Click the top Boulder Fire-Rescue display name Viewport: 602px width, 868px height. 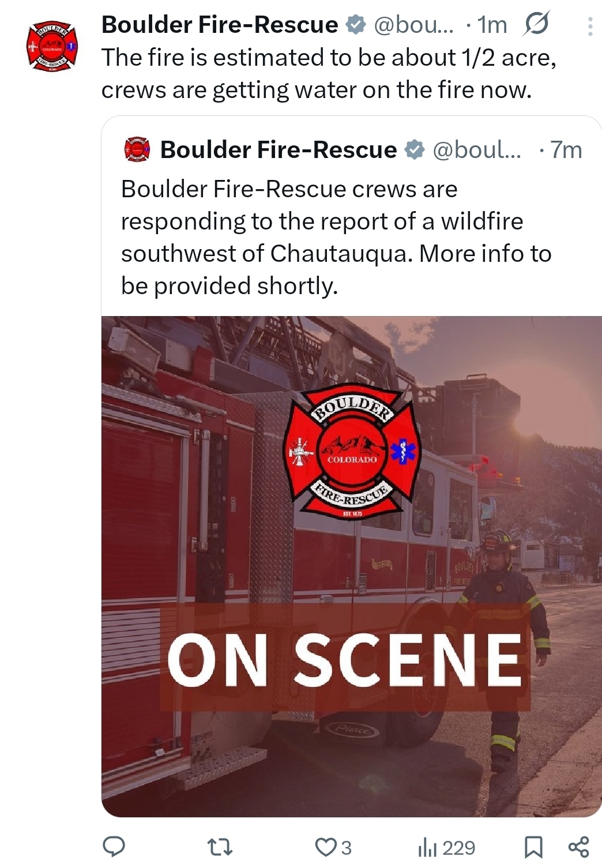[220, 24]
